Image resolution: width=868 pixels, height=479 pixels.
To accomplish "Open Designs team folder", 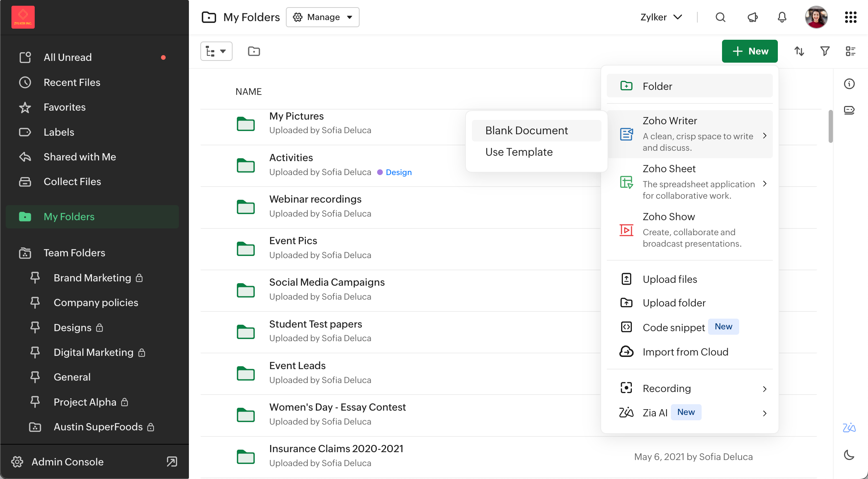I will pyautogui.click(x=92, y=328).
